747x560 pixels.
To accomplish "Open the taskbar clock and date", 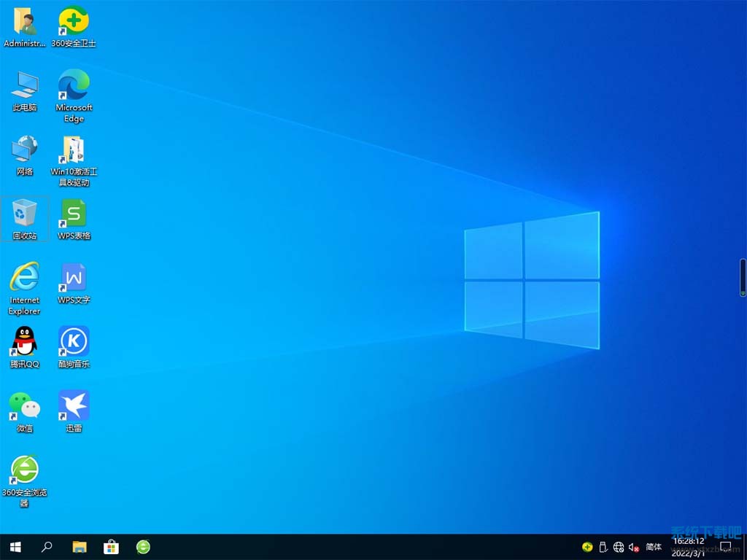I will tap(688, 547).
